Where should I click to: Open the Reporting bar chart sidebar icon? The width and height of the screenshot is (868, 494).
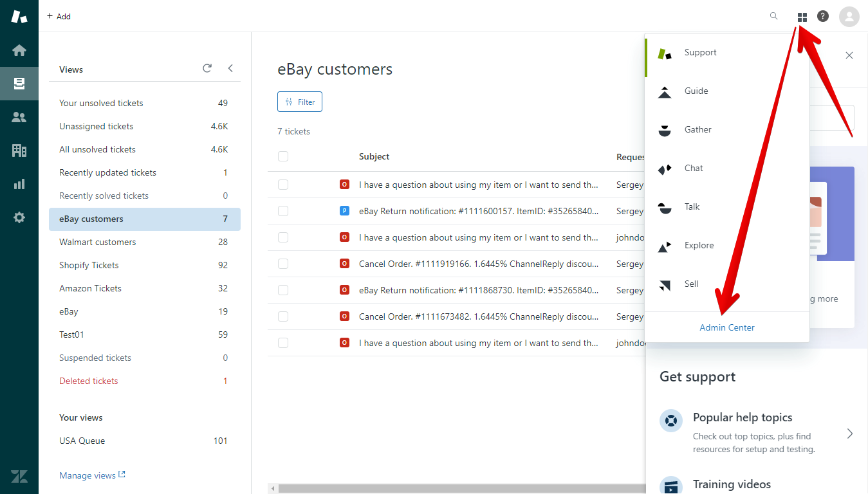19,184
